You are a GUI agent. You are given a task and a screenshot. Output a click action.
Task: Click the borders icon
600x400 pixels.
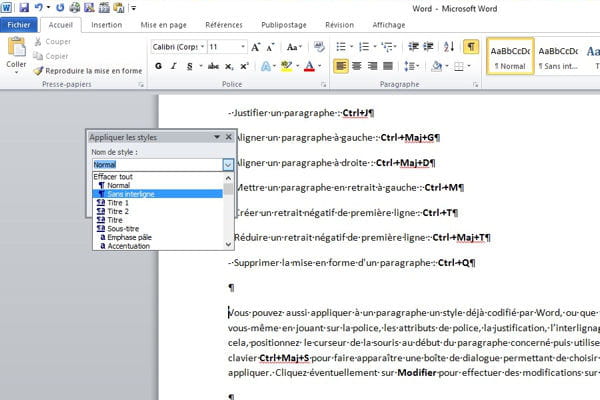click(x=458, y=67)
